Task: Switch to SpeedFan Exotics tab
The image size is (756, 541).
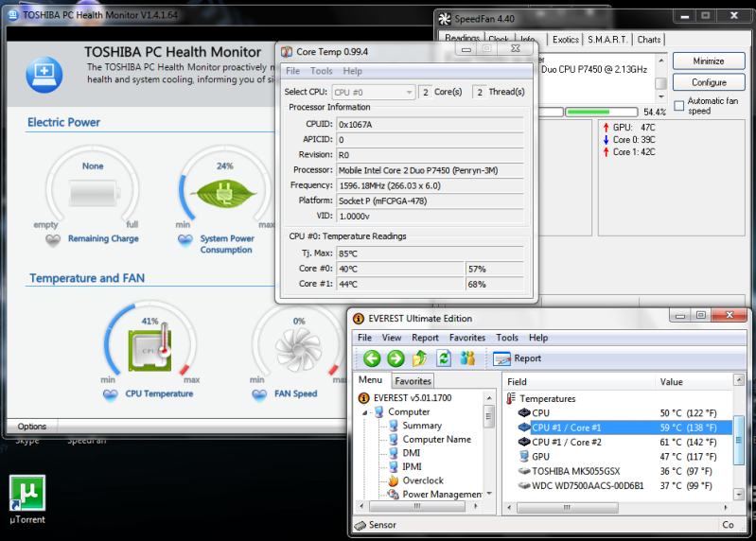Action: click(x=566, y=40)
